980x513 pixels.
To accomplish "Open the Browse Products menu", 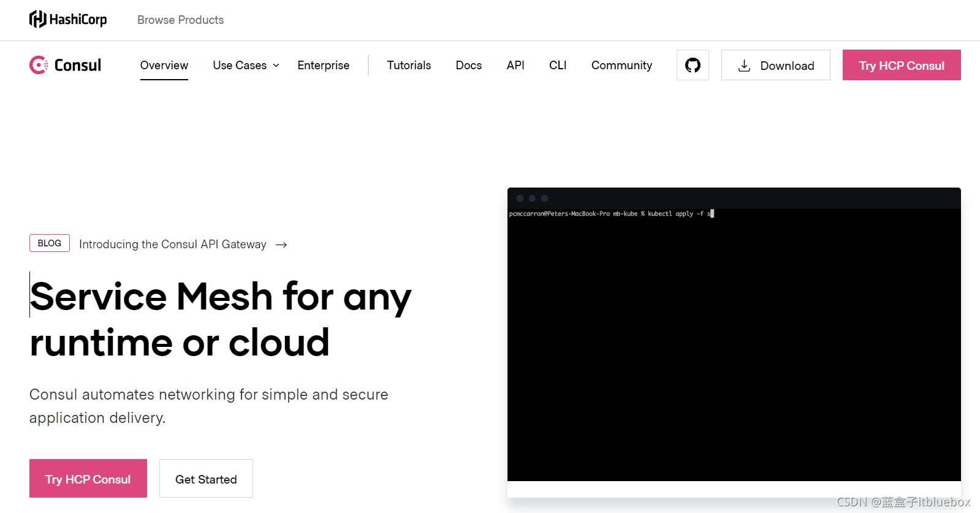I will point(180,20).
